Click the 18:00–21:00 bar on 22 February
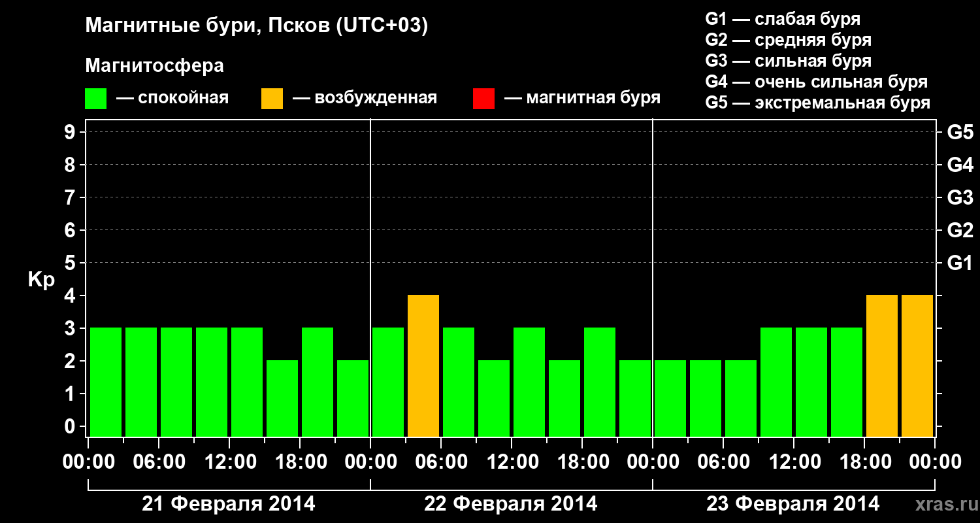The height and width of the screenshot is (523, 980). pos(600,382)
